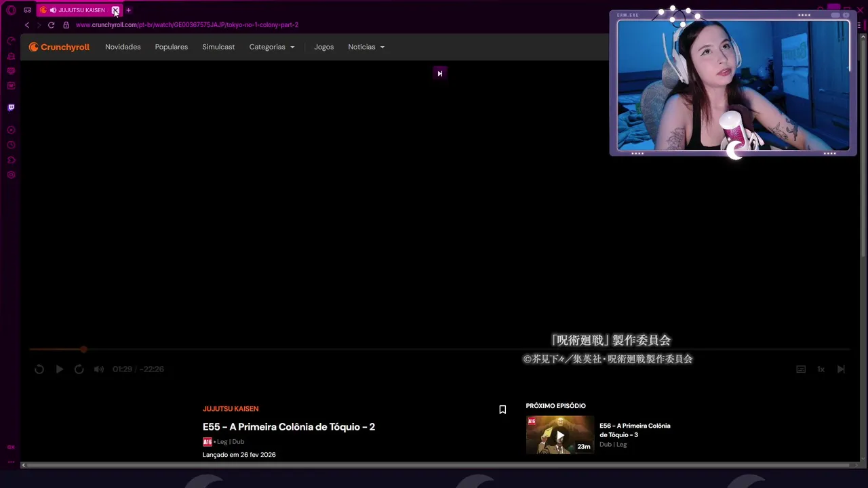Click the A16 age rating badge under E55
The height and width of the screenshot is (488, 868).
pyautogui.click(x=208, y=442)
